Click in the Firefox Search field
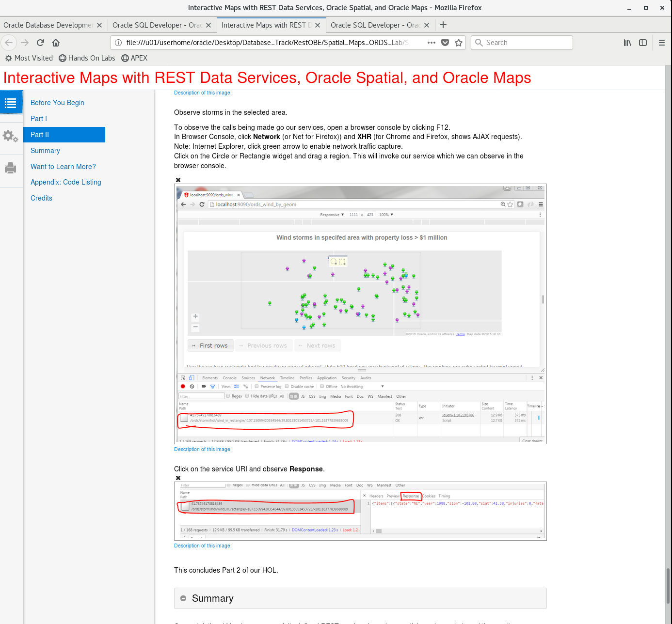The width and height of the screenshot is (672, 624). point(522,43)
